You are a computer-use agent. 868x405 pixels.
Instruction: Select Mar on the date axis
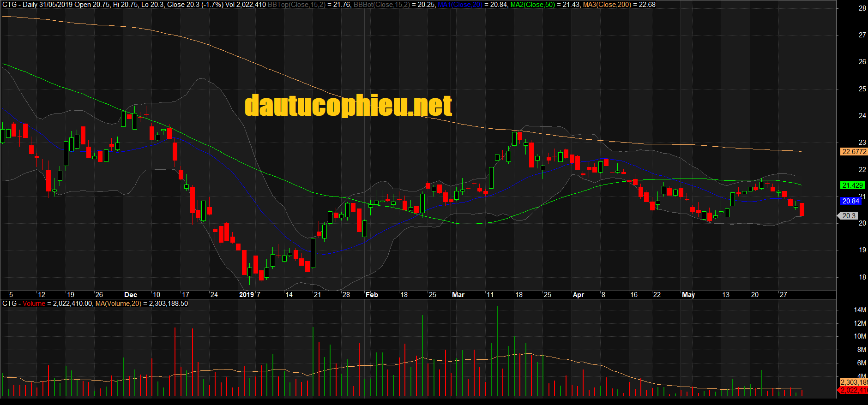point(458,295)
